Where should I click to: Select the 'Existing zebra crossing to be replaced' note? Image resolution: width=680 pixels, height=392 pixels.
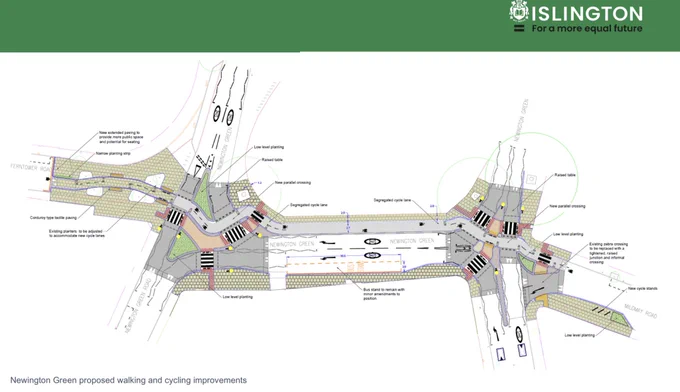click(x=608, y=253)
